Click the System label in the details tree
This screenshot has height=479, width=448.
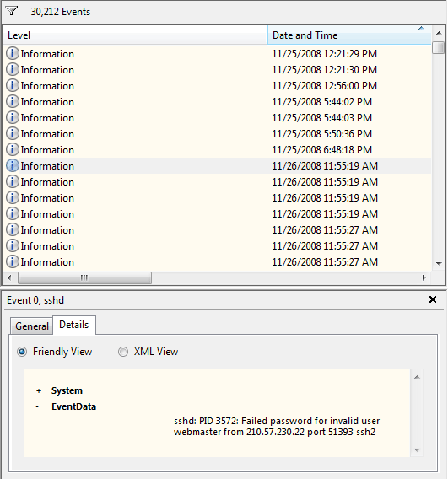(67, 390)
